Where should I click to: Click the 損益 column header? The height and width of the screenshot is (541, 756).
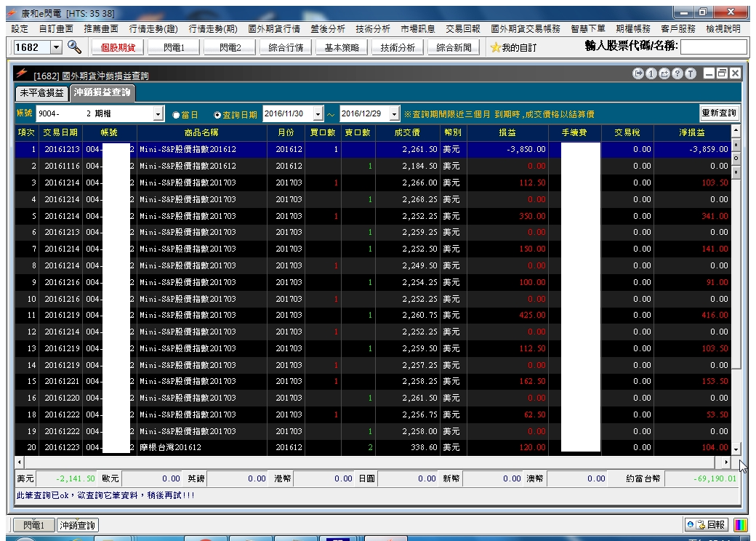point(507,132)
